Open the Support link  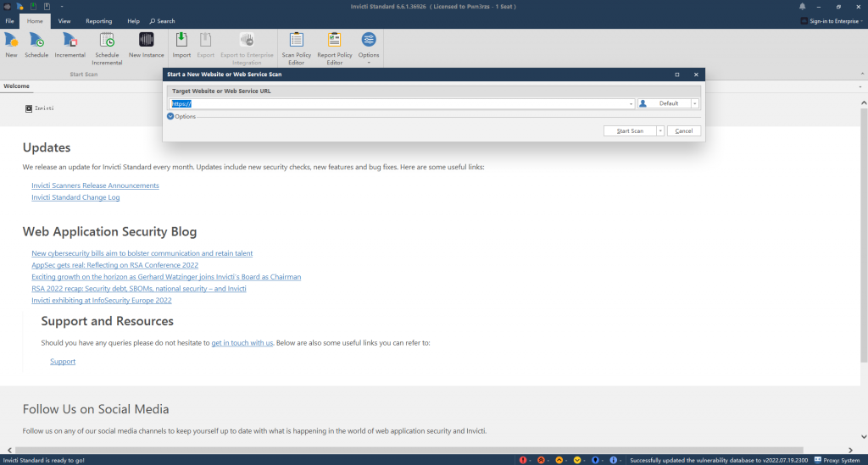point(63,362)
